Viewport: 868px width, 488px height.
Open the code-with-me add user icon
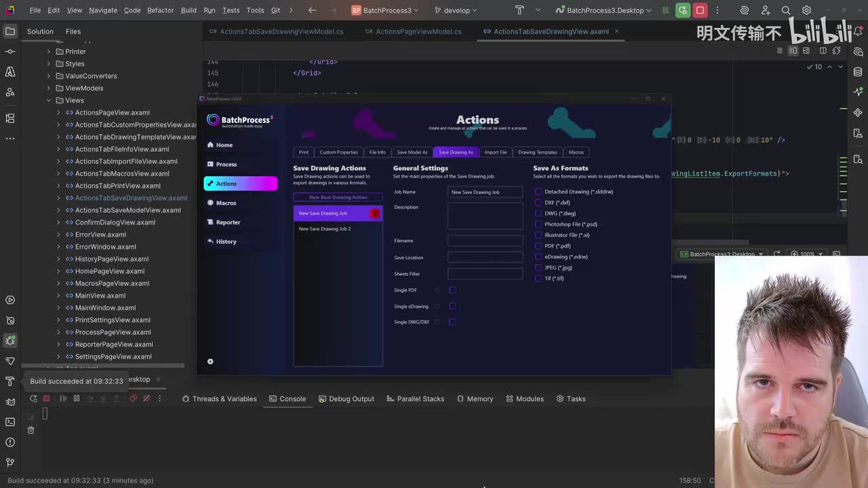766,10
